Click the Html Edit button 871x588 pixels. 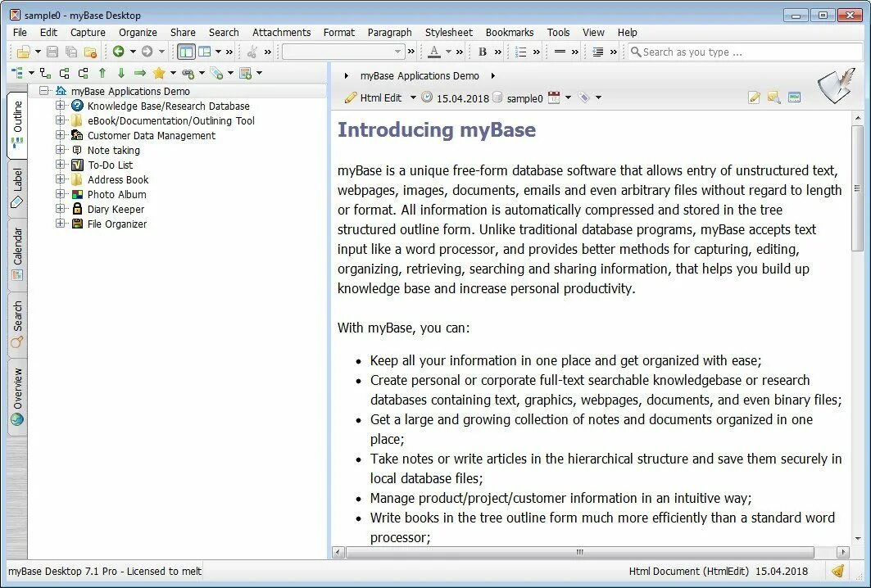[374, 97]
